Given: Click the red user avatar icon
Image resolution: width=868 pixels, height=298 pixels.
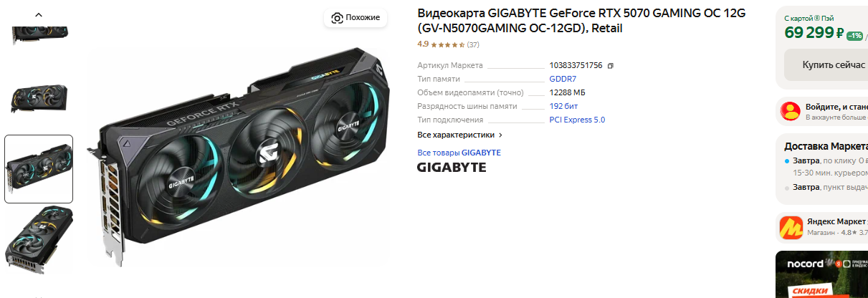Looking at the screenshot, I should 791,110.
